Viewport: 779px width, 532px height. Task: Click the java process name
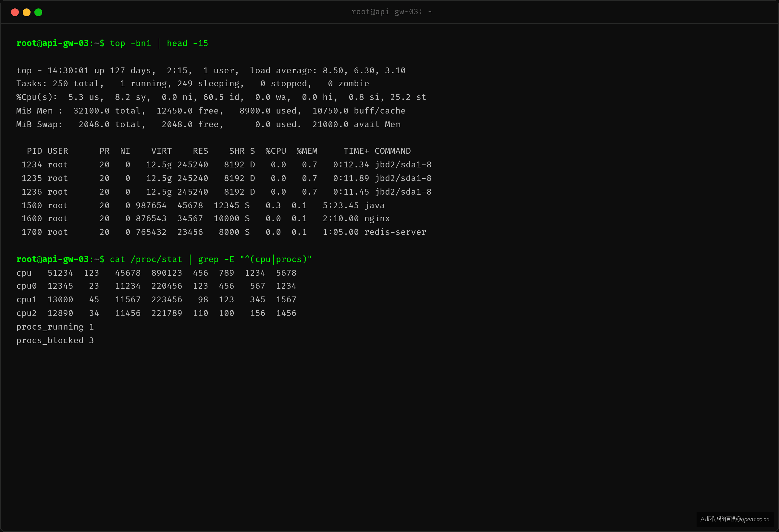point(375,205)
